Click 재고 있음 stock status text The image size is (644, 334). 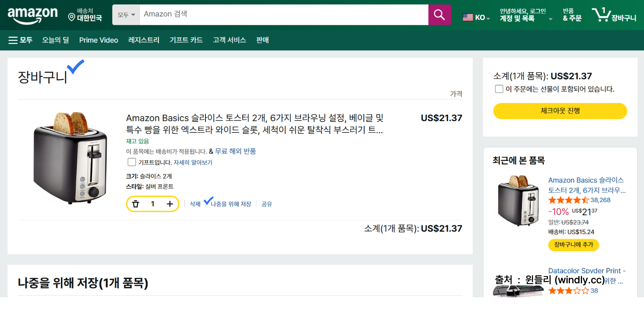click(137, 141)
